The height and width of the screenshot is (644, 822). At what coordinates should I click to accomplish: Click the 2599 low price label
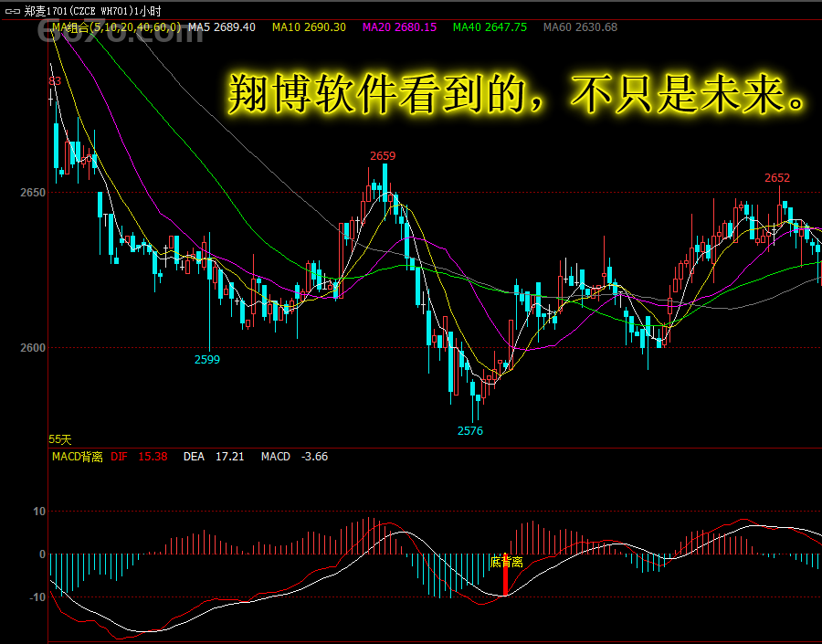coord(207,359)
